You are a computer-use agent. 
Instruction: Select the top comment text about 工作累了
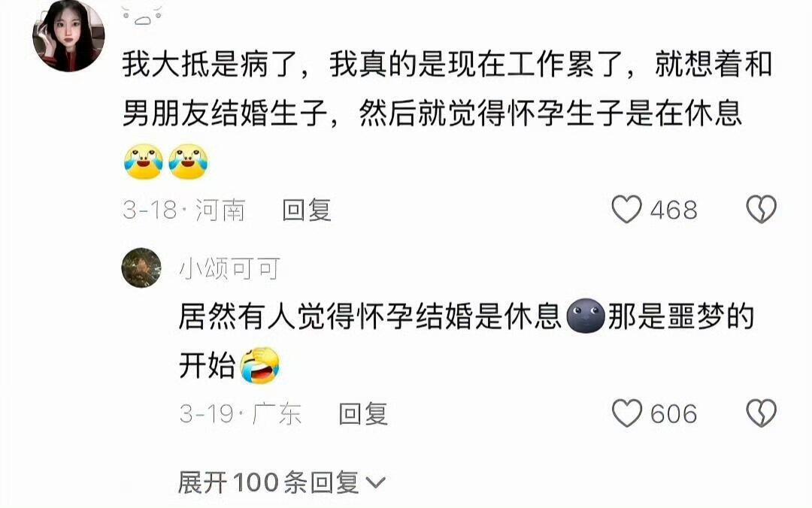click(447, 88)
